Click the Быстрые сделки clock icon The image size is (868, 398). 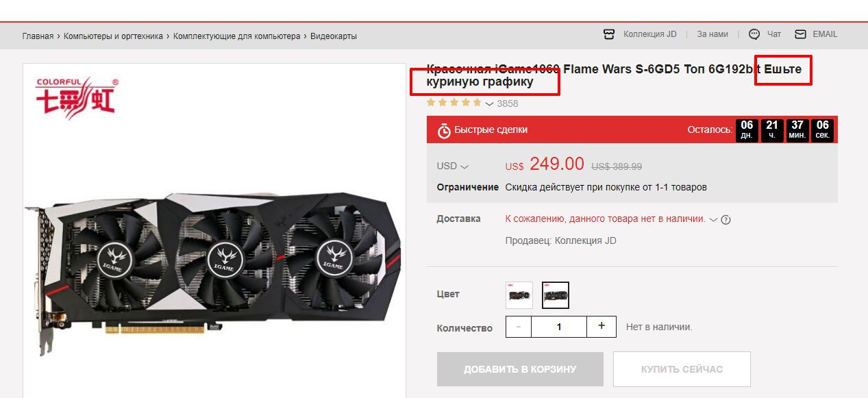[x=445, y=130]
